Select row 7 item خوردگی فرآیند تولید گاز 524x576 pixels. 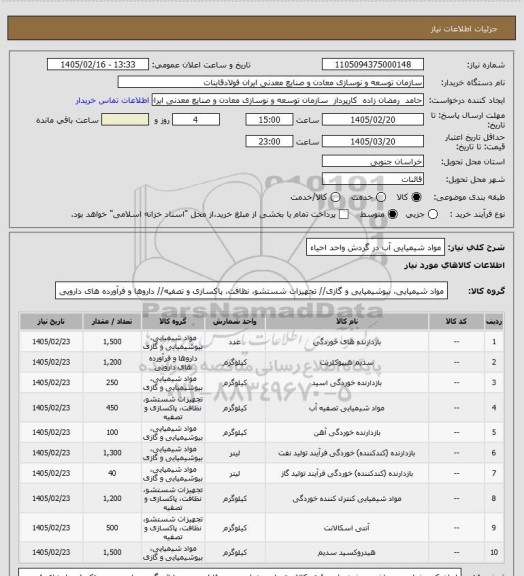(x=347, y=474)
